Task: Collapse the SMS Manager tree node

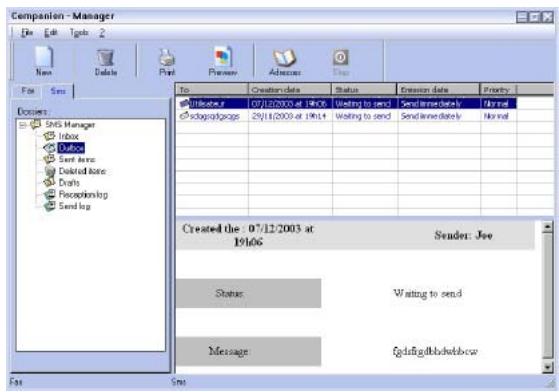Action: [23, 125]
